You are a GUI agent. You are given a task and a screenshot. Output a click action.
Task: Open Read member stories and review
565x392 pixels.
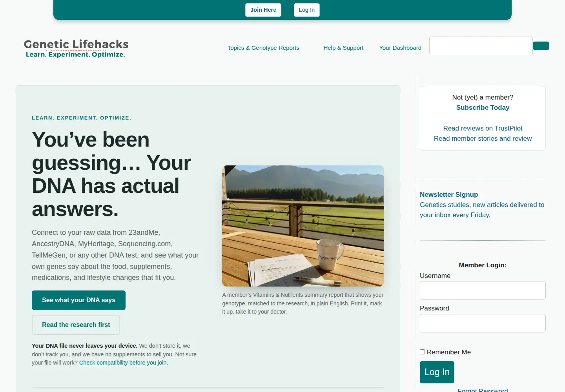[483, 138]
